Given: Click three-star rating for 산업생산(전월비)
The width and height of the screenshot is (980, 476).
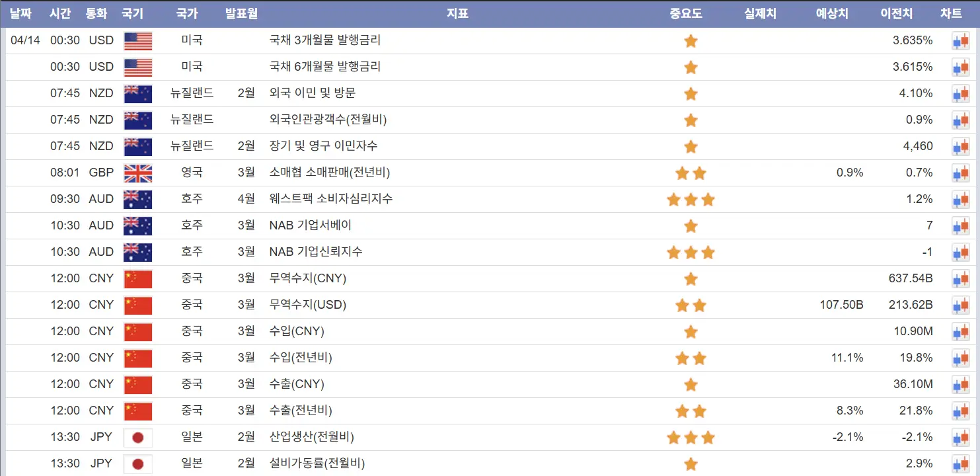Looking at the screenshot, I should point(691,438).
